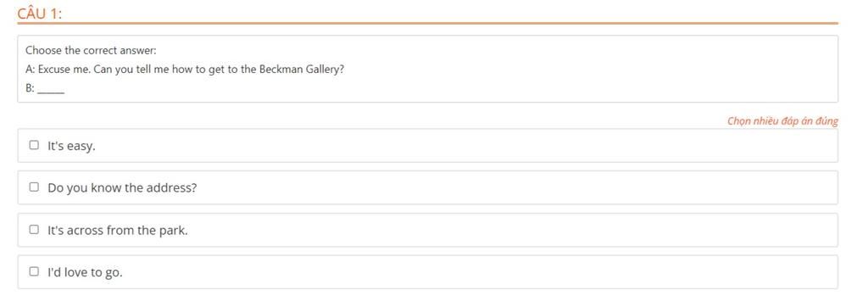Click the orange divider line under the heading

(x=427, y=23)
